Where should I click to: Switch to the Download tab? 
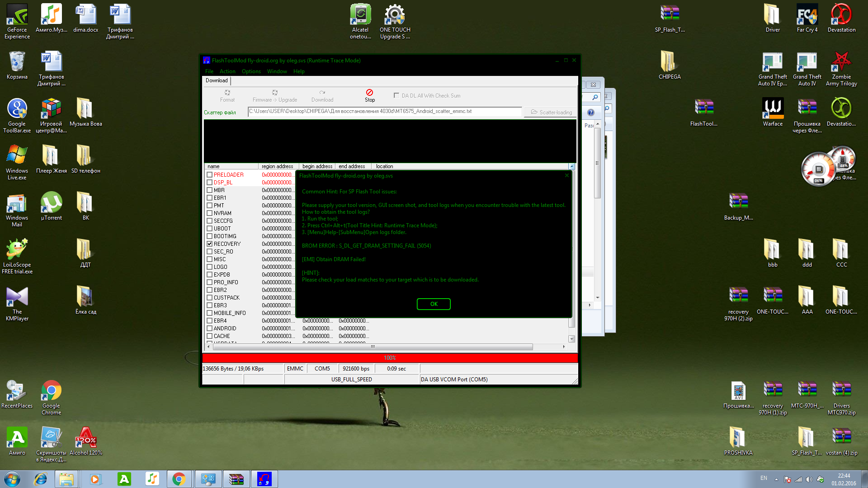(x=217, y=80)
